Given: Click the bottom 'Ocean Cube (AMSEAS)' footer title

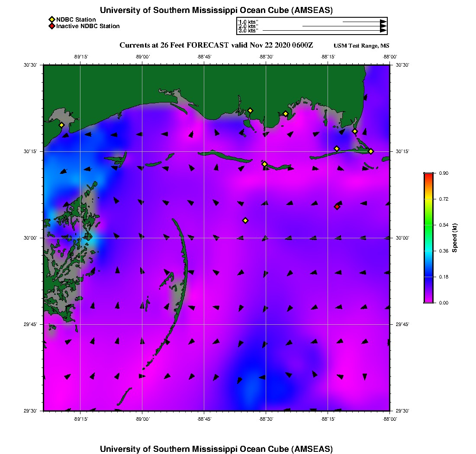Looking at the screenshot, I should 216,449.
